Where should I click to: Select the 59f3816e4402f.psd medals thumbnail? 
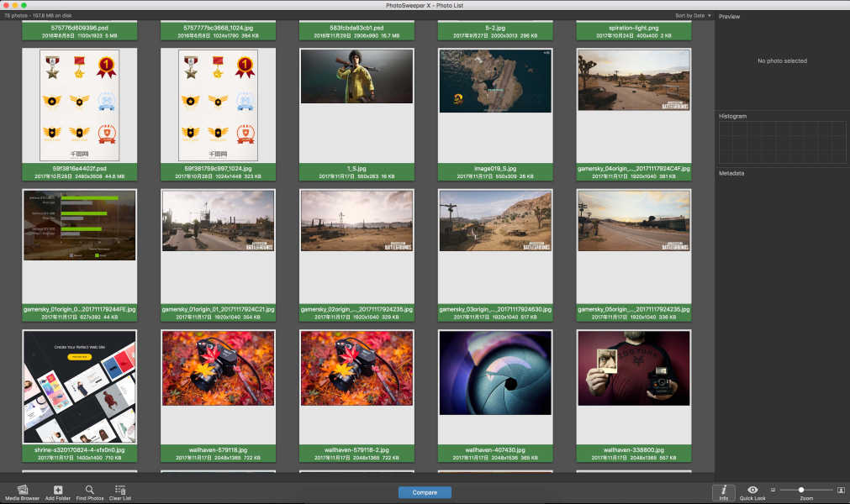pyautogui.click(x=80, y=105)
